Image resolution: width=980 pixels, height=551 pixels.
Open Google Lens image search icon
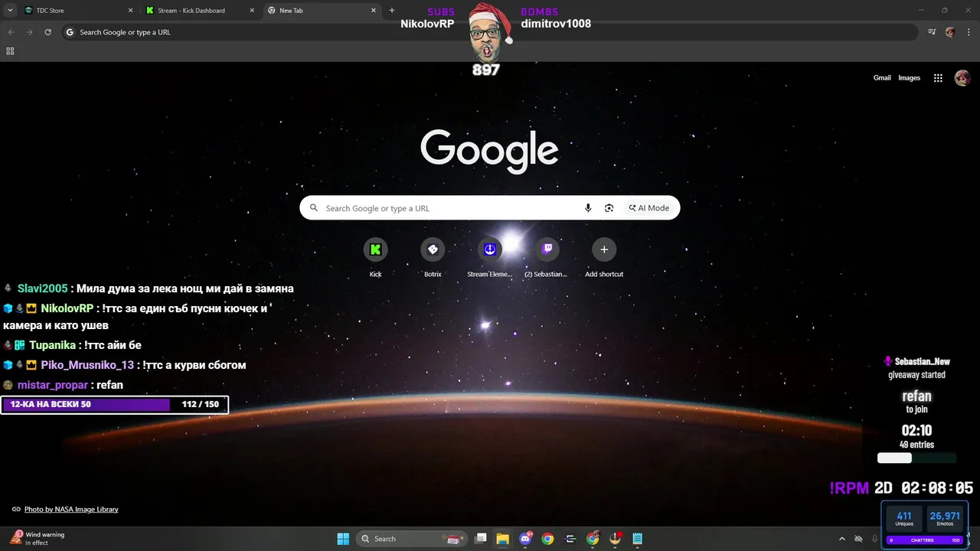click(x=609, y=208)
